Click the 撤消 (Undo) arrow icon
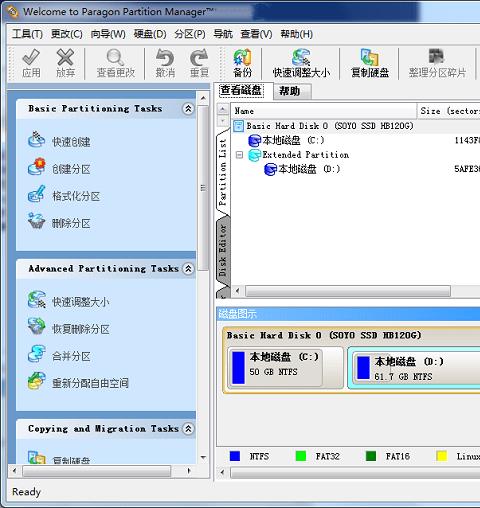This screenshot has width=480, height=508. [165, 57]
